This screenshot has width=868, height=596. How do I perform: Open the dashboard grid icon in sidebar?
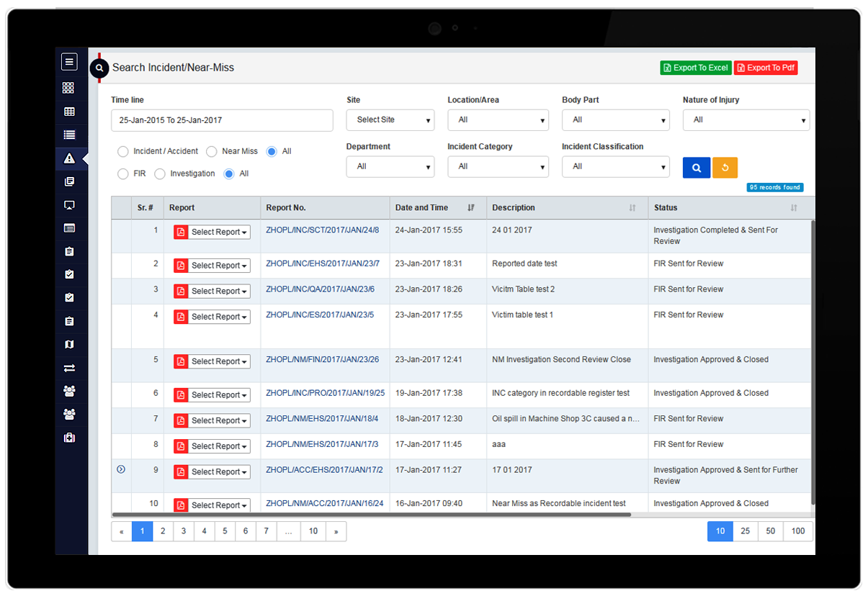69,88
